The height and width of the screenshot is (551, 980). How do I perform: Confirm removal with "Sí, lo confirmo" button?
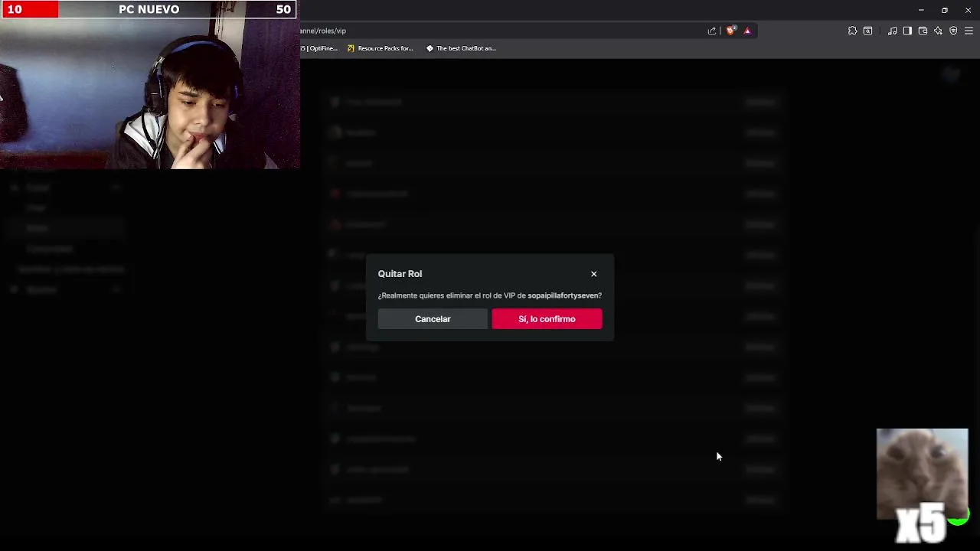click(547, 319)
